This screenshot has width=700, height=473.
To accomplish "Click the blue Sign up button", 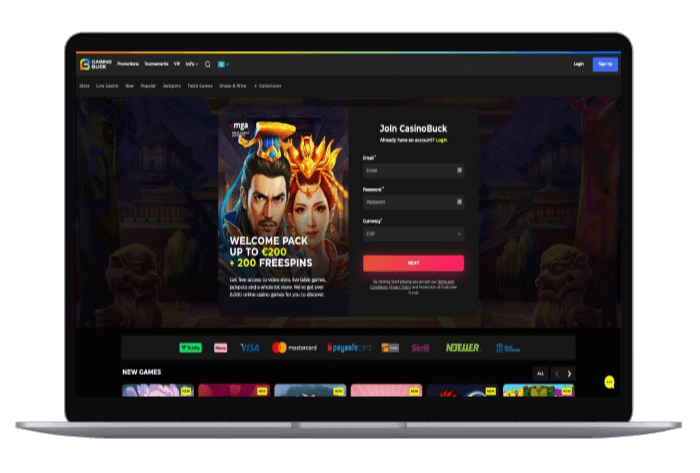I will 605,64.
